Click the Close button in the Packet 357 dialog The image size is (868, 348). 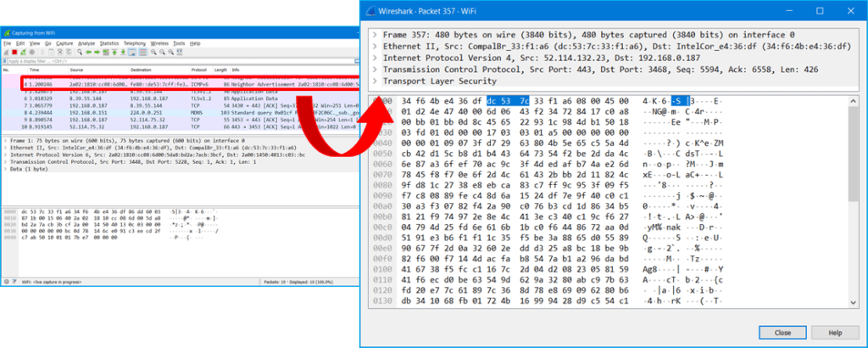[782, 333]
